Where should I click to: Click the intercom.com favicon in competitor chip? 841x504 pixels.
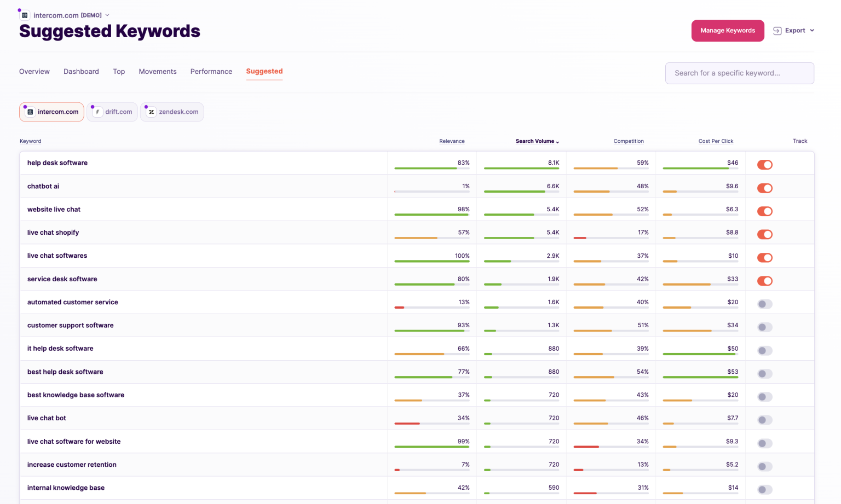coord(31,112)
